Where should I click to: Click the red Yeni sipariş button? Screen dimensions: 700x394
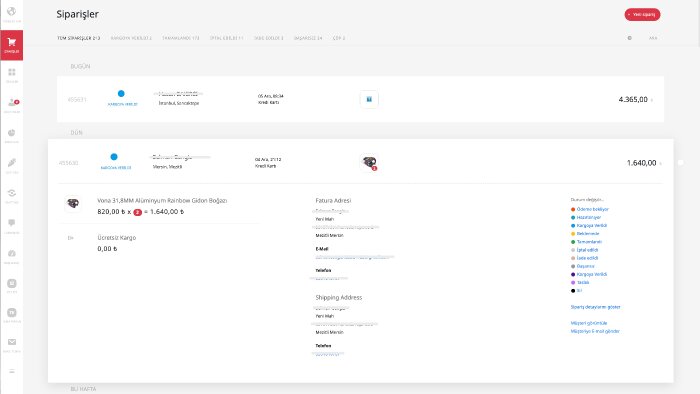642,14
